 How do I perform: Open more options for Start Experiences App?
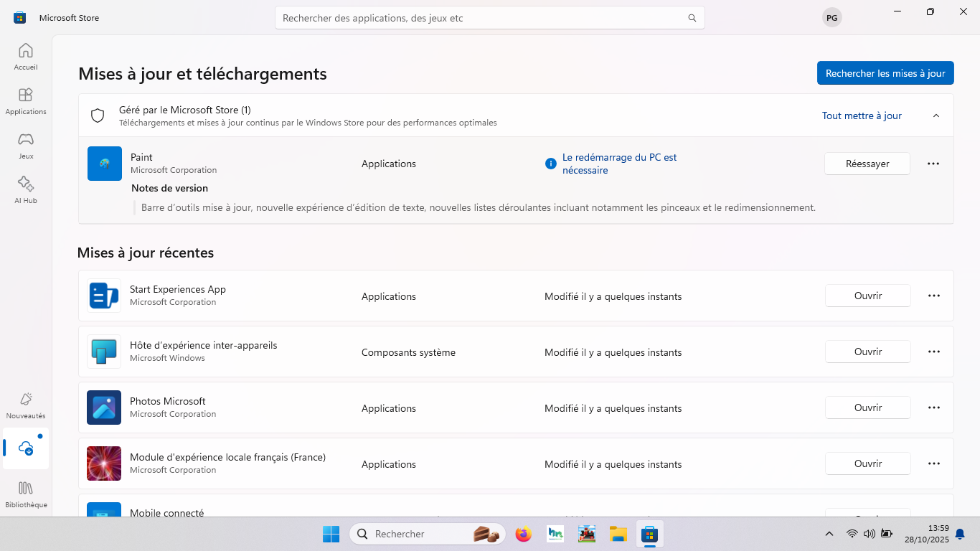pos(933,296)
